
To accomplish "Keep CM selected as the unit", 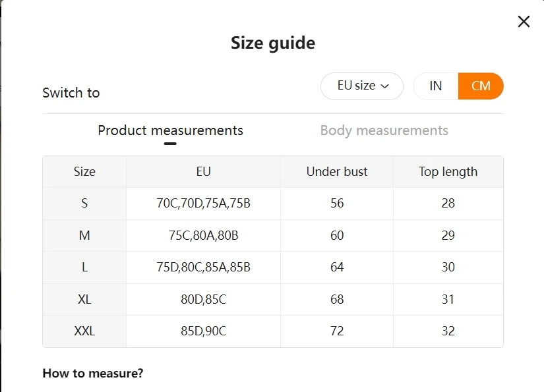I will [481, 86].
